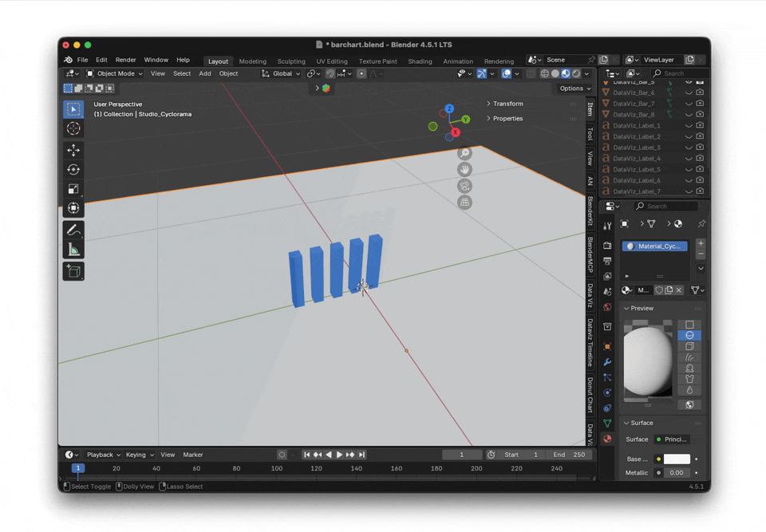Activate the Annotate pencil tool

73,231
